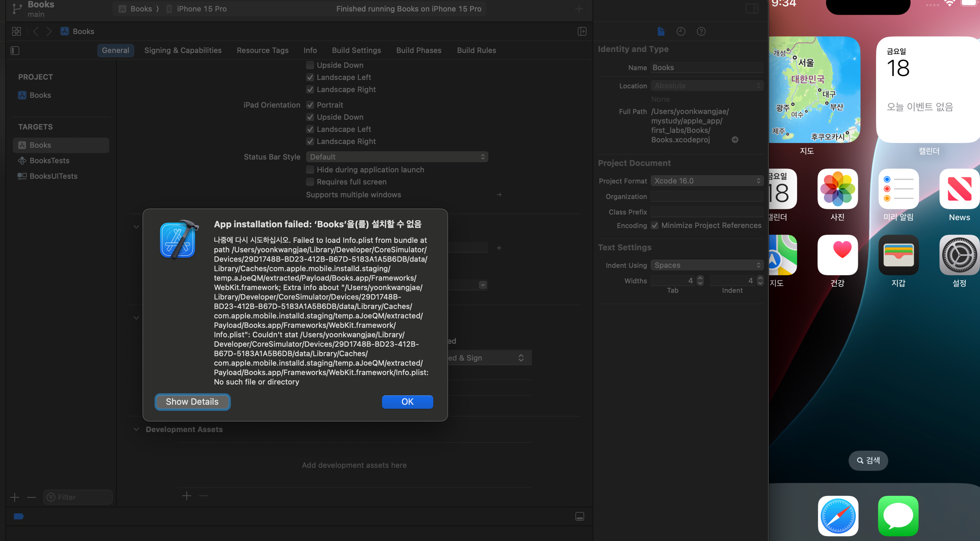Image resolution: width=980 pixels, height=541 pixels.
Task: Open Location Absolute dropdown
Action: click(x=707, y=86)
